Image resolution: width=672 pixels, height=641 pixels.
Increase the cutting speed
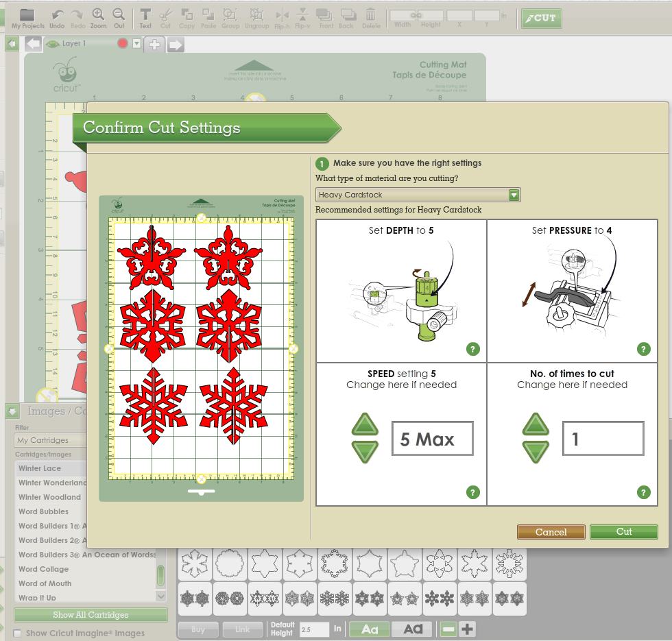click(365, 424)
